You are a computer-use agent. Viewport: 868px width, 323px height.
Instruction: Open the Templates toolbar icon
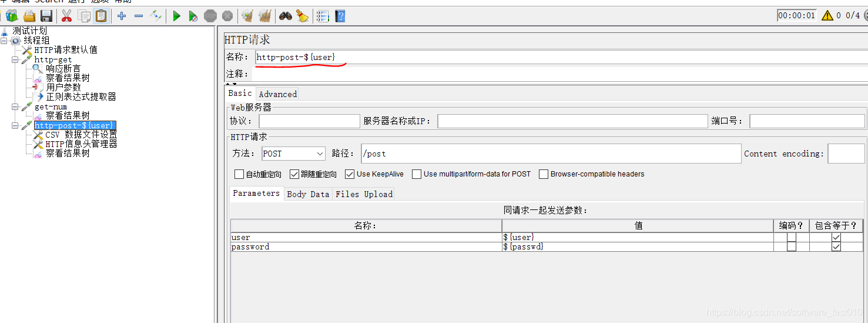click(x=12, y=16)
